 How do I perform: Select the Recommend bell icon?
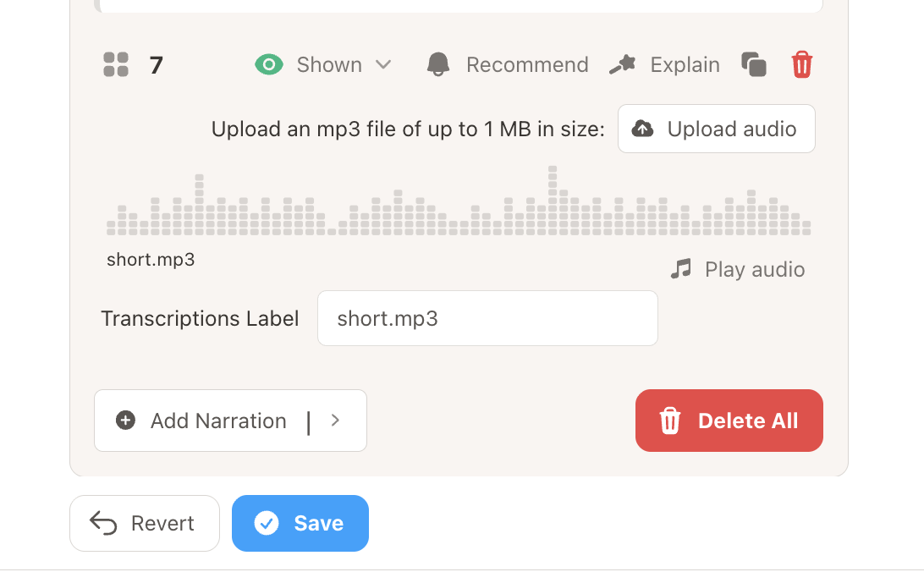pos(437,63)
